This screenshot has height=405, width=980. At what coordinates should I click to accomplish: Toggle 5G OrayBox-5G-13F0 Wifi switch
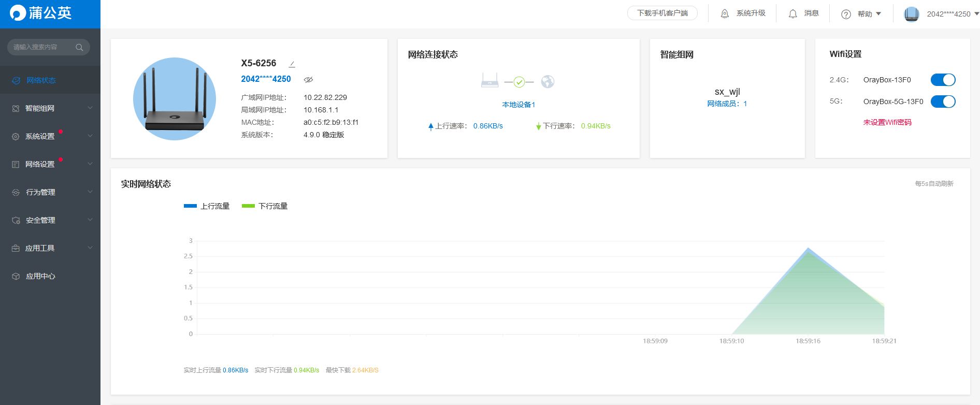[x=943, y=102]
